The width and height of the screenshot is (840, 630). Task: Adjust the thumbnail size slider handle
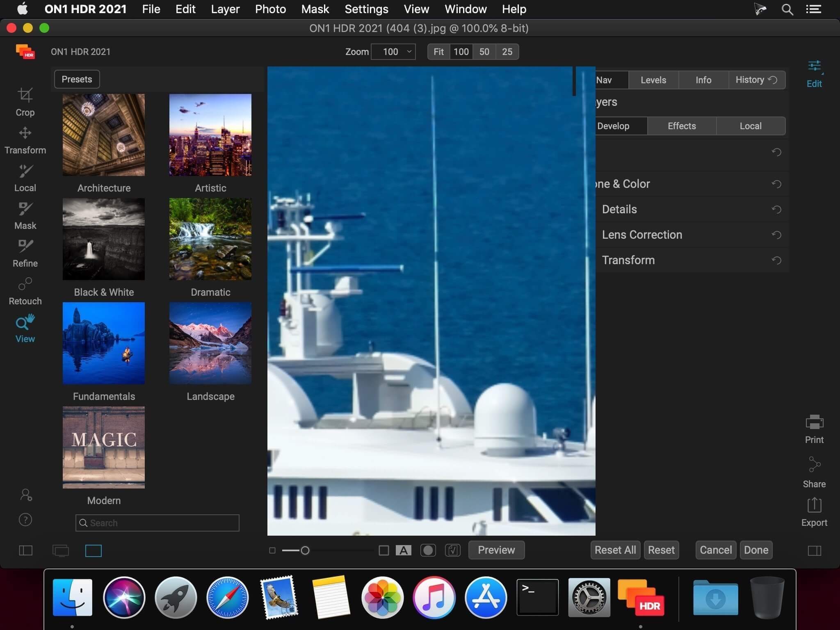tap(305, 550)
